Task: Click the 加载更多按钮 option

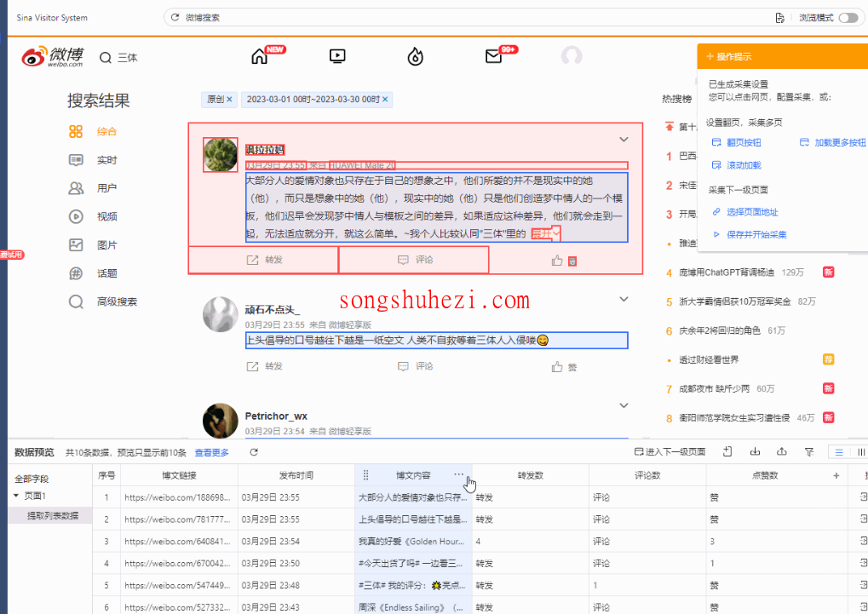Action: (832, 143)
